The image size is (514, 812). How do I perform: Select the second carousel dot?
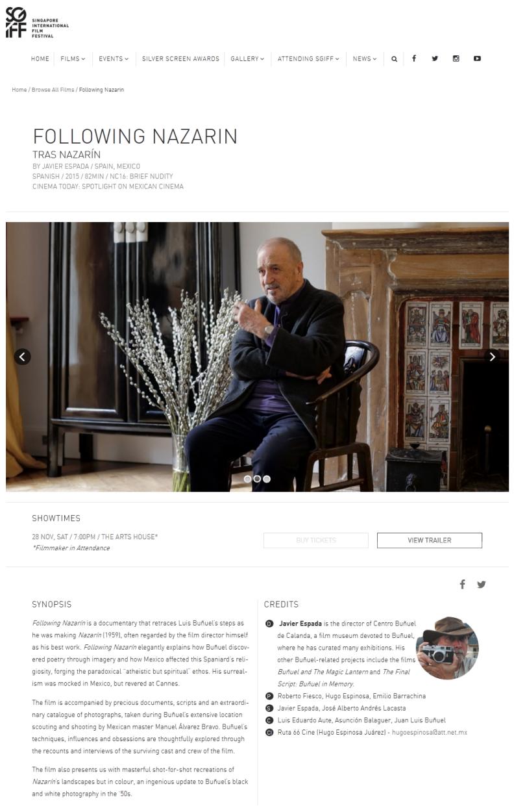coord(257,479)
